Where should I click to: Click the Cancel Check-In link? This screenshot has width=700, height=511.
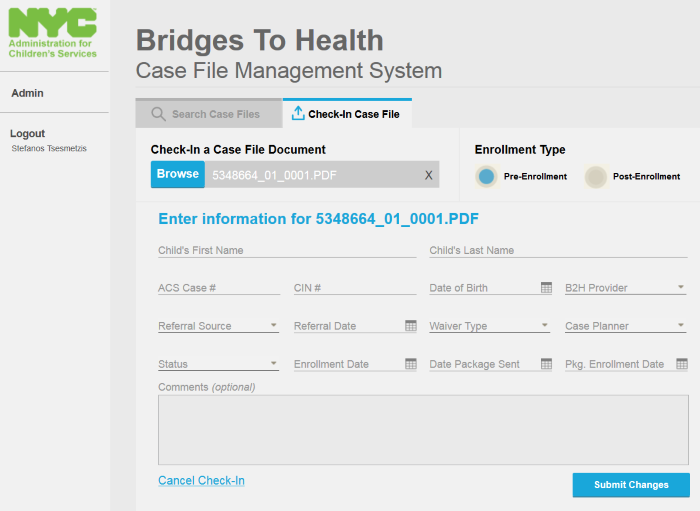click(x=201, y=480)
